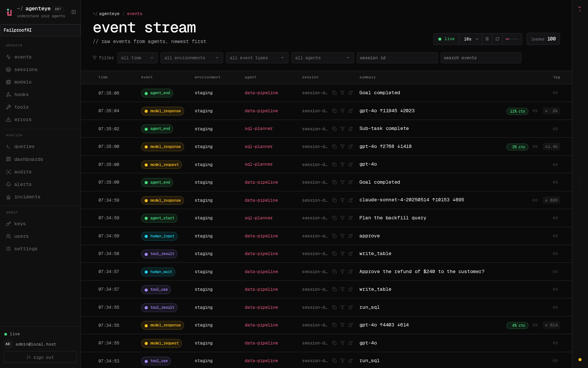Click the human_wait event badge
The image size is (588, 368).
click(x=158, y=272)
